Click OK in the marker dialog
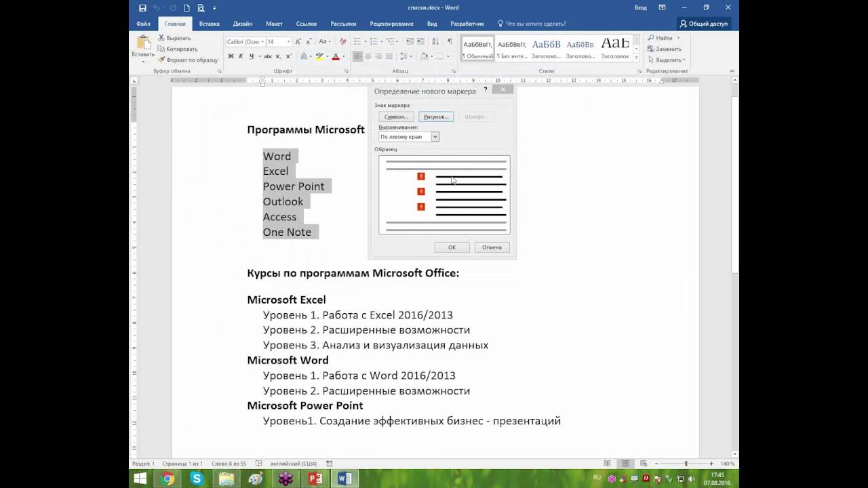The image size is (868, 488). (x=452, y=247)
